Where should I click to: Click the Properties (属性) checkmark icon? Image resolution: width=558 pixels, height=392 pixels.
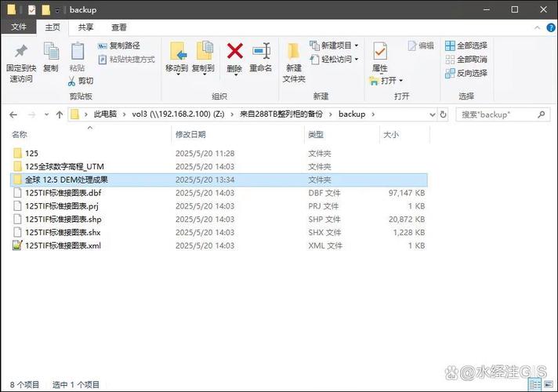coord(380,51)
